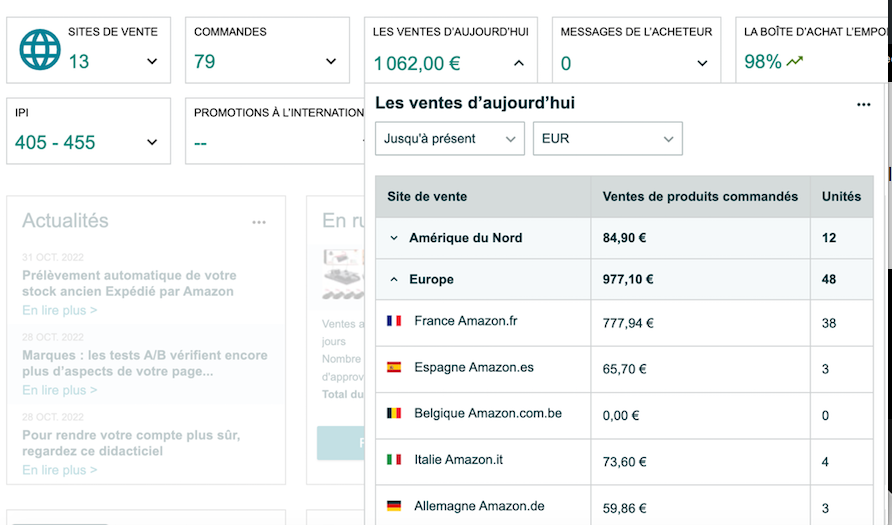
Task: Select Allemagne Amazon.de row label
Action: pyautogui.click(x=479, y=506)
